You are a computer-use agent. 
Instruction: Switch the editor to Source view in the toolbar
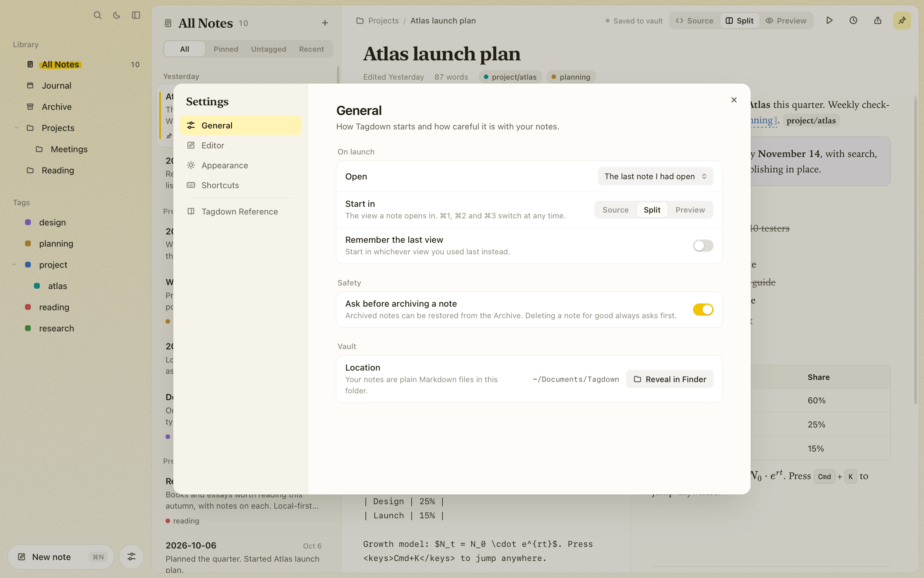(x=695, y=21)
